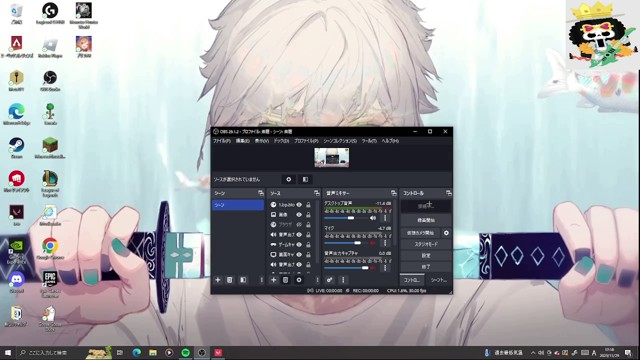Open advanced audio properties gears icon
Viewport: 640px width, 360px height.
[x=329, y=280]
